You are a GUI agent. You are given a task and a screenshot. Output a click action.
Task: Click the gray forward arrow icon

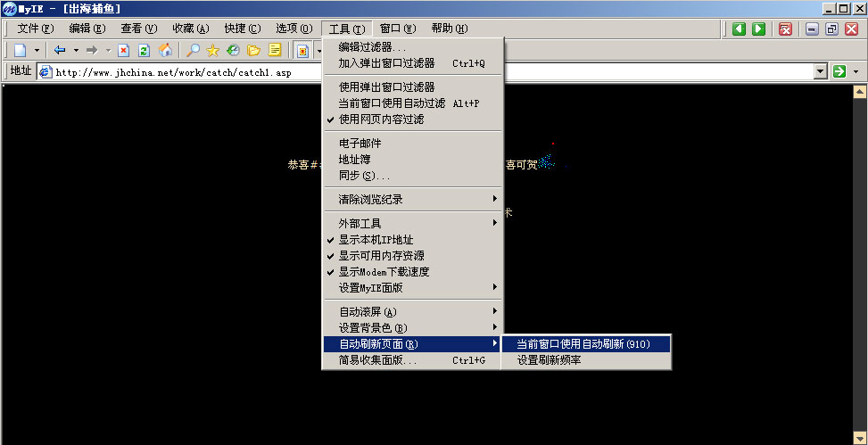pyautogui.click(x=92, y=50)
